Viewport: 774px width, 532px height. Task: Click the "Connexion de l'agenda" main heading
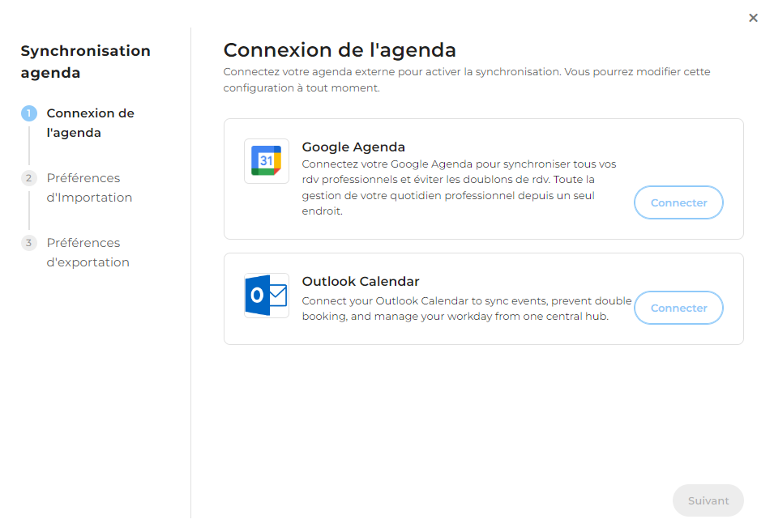(340, 49)
